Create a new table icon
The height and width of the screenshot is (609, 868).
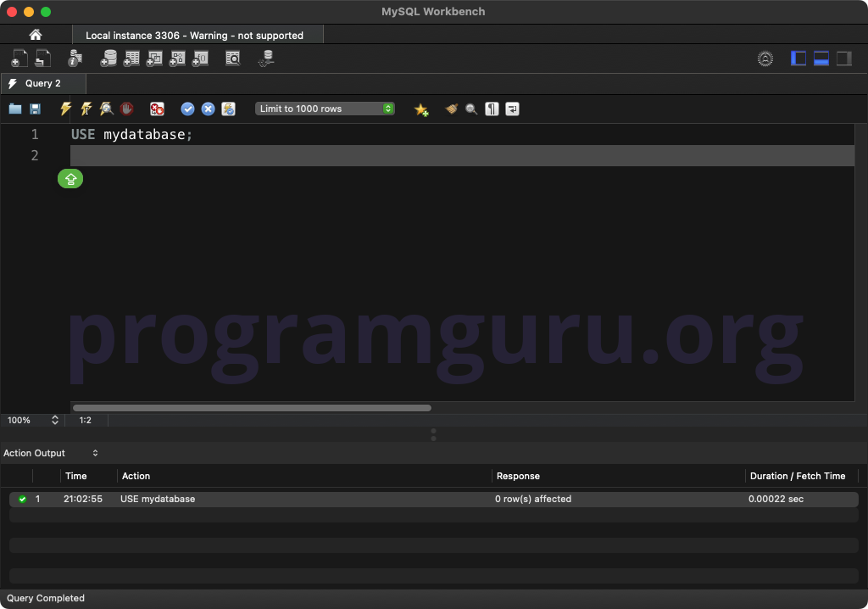pyautogui.click(x=131, y=59)
